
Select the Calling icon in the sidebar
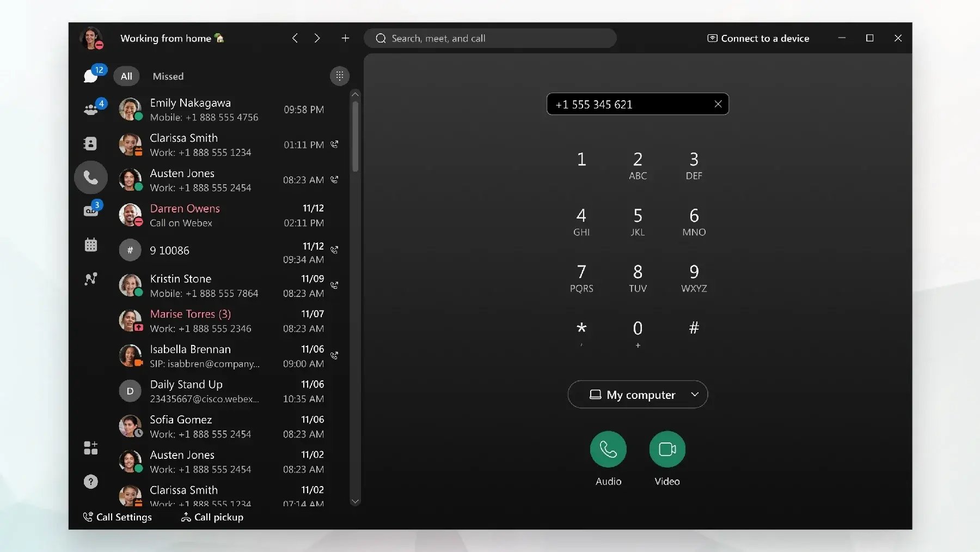[x=91, y=177]
